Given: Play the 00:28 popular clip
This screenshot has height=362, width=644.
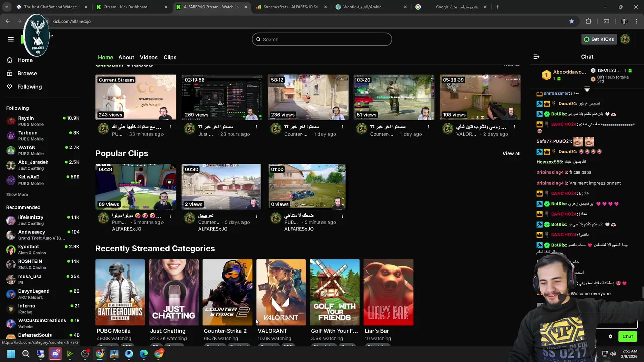Looking at the screenshot, I should click(135, 187).
